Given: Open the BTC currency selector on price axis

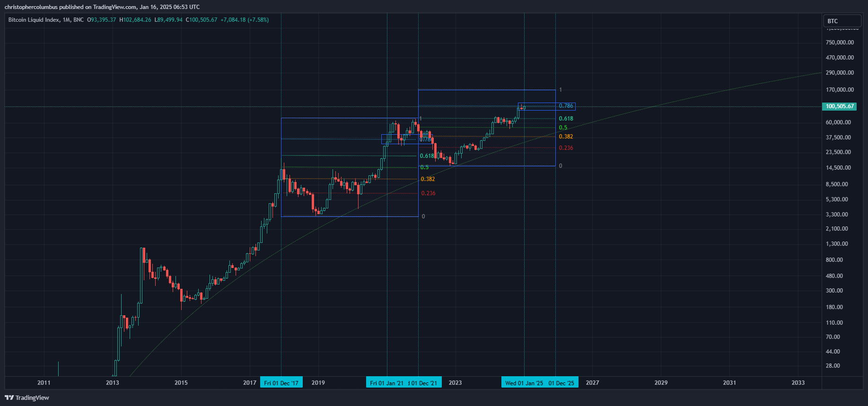Looking at the screenshot, I should coord(842,21).
